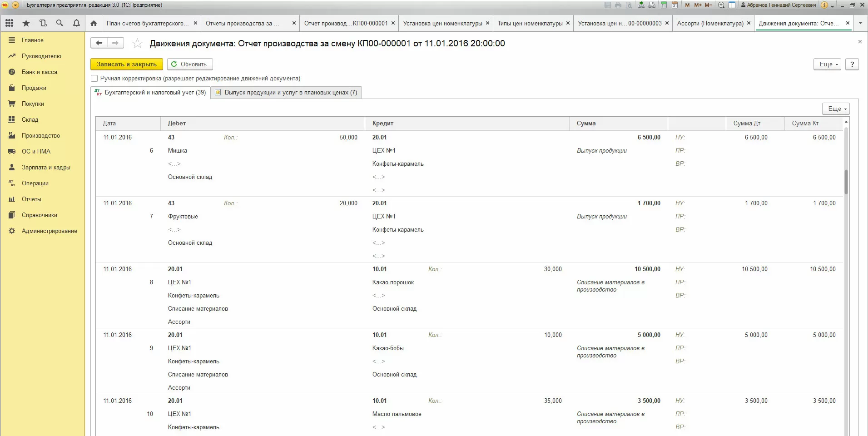Close the Ассорти (Номенклатура) tab

pos(749,23)
